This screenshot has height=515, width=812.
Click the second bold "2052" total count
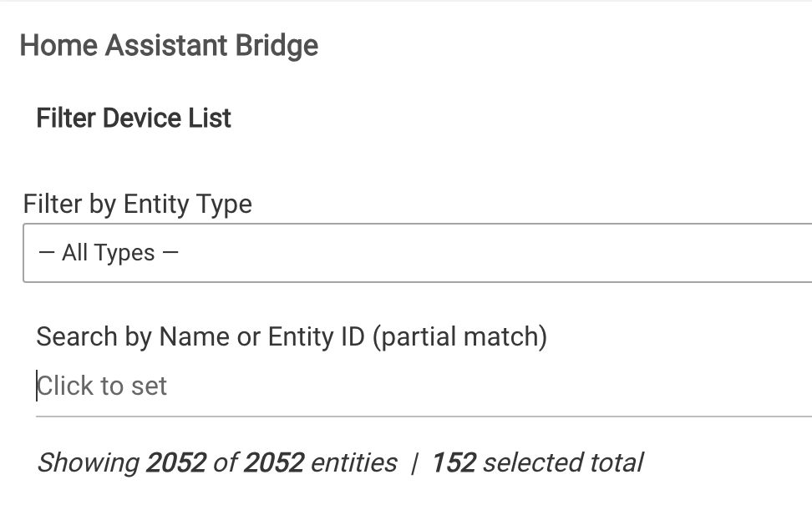[x=273, y=462]
